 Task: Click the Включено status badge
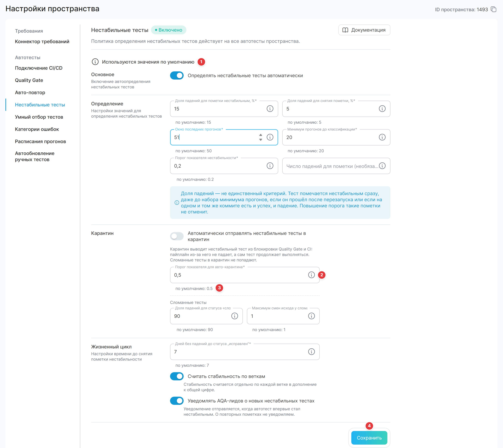pyautogui.click(x=169, y=30)
